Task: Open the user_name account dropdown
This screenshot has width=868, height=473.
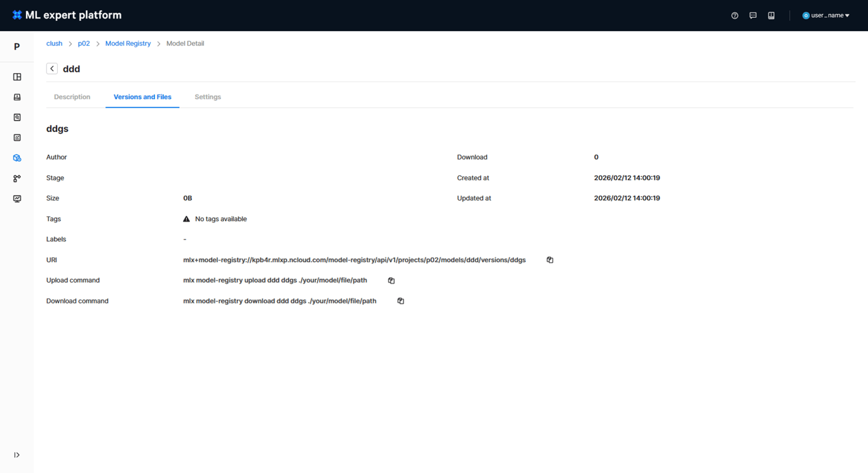Action: tap(826, 15)
